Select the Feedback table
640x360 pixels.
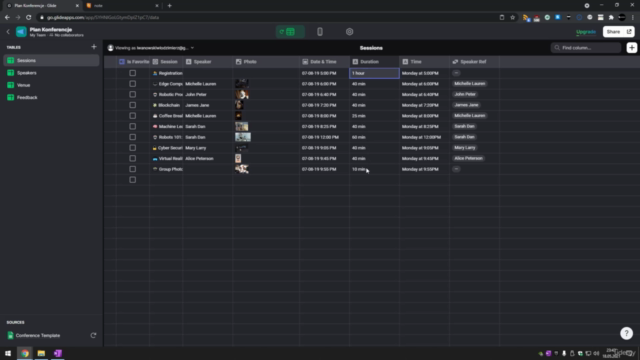(x=51, y=97)
